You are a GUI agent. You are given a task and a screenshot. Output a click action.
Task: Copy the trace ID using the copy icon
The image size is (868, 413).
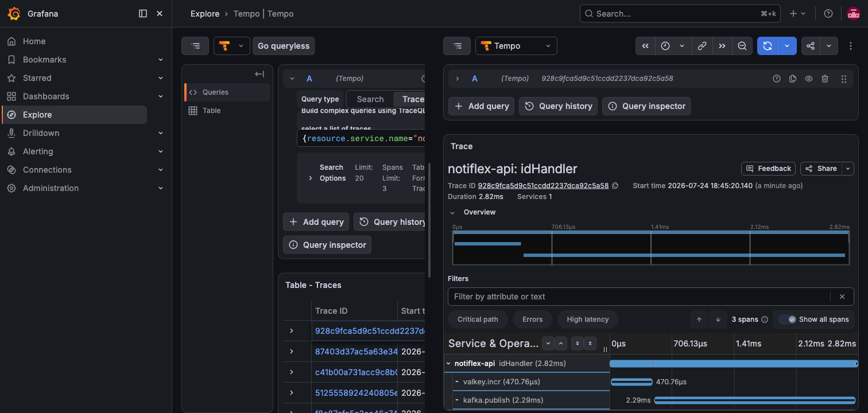(x=615, y=186)
